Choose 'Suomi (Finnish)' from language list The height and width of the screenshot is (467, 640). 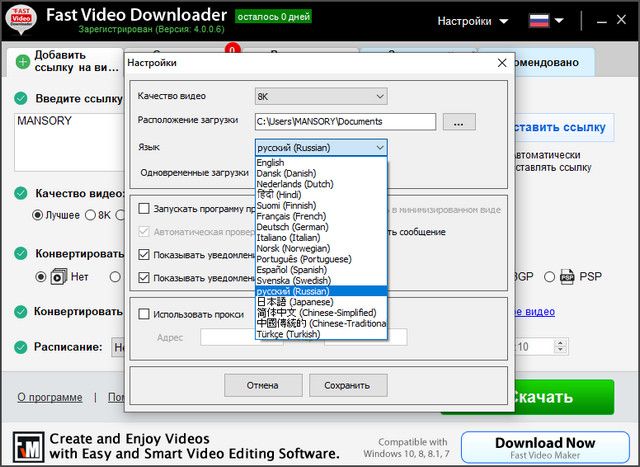[321, 205]
